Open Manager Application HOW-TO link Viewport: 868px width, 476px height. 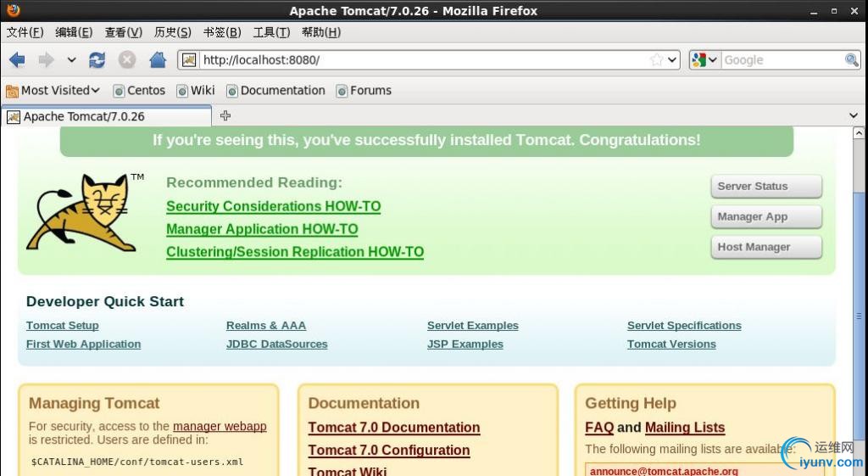pos(262,229)
